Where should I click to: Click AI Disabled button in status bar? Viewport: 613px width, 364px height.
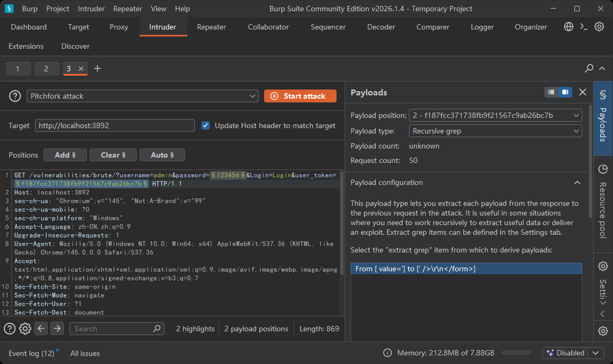pyautogui.click(x=565, y=353)
